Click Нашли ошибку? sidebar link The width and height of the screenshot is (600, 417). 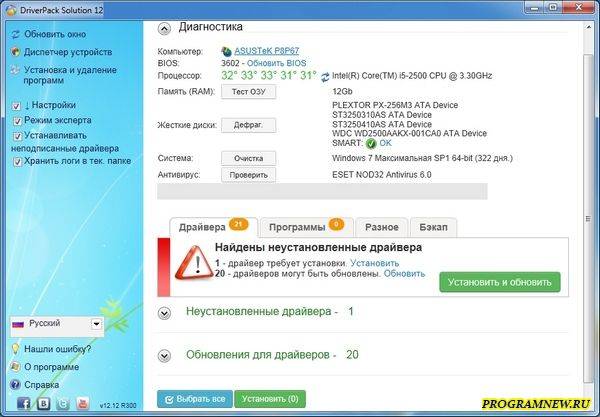(58, 349)
